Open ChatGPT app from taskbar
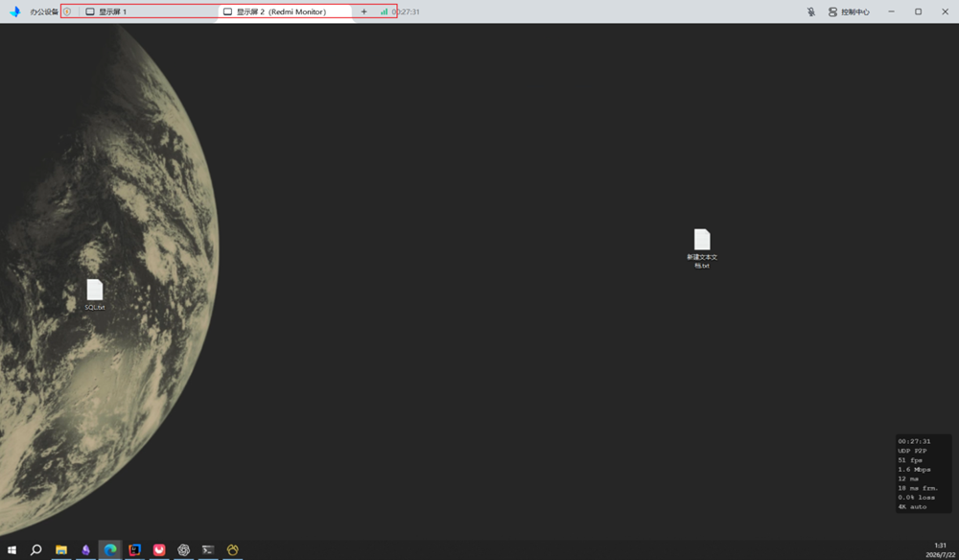Viewport: 959px width, 560px height. coord(183,549)
